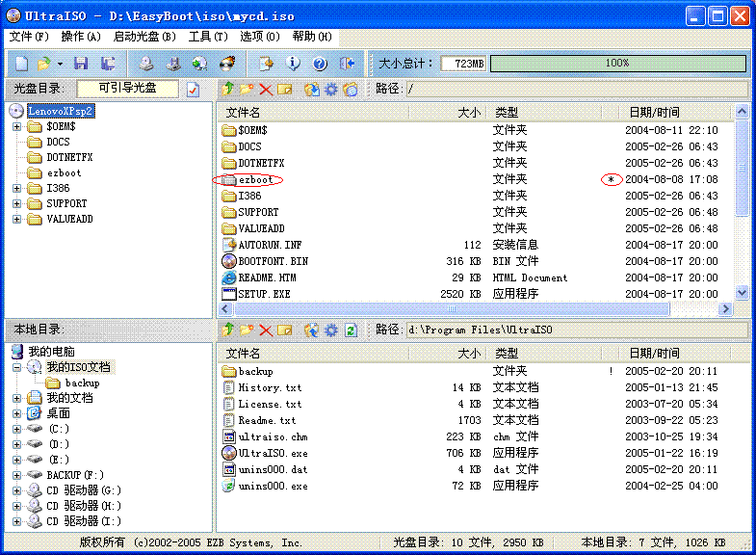Image resolution: width=756 pixels, height=555 pixels.
Task: Click the Extract files icon in disc toolbar
Action: (312, 90)
